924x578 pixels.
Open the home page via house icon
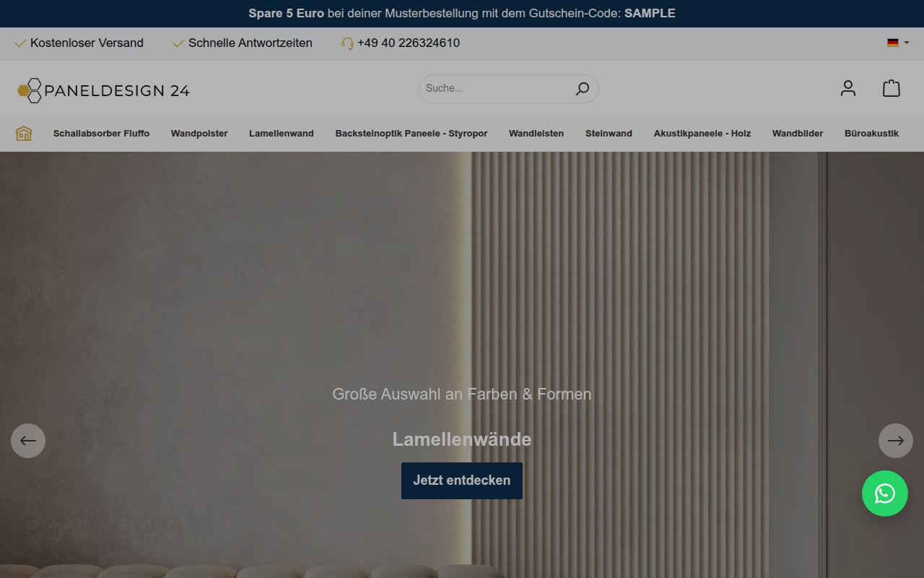click(24, 134)
